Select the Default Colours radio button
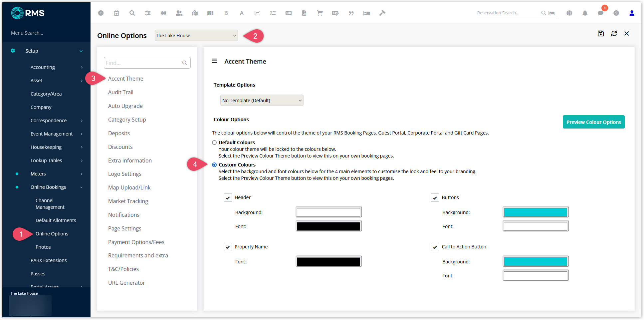 coord(214,143)
